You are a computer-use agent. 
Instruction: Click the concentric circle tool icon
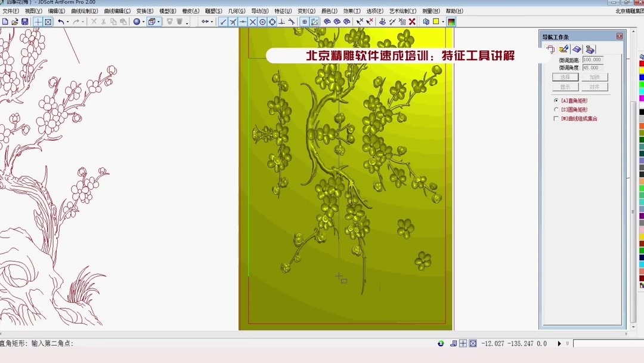pos(262,22)
